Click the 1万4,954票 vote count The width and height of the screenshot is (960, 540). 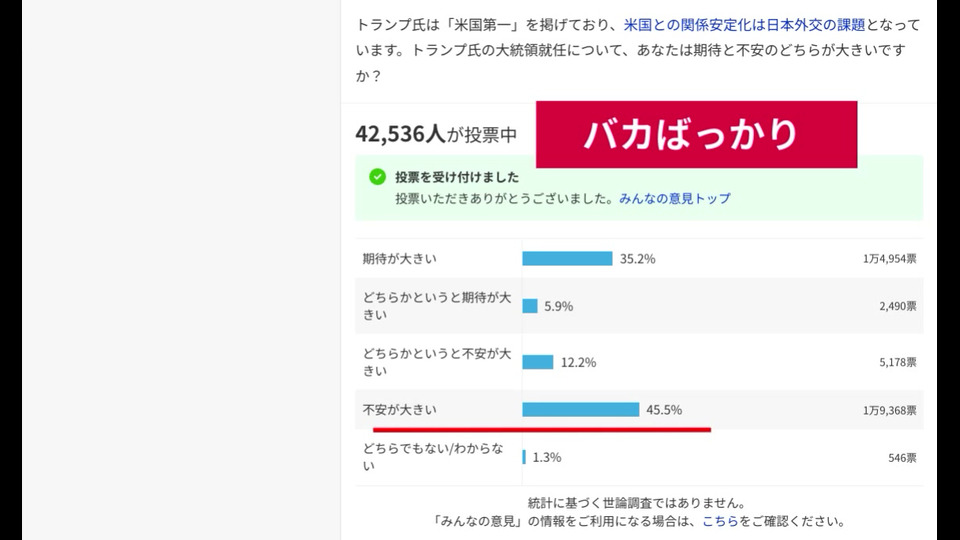point(890,258)
